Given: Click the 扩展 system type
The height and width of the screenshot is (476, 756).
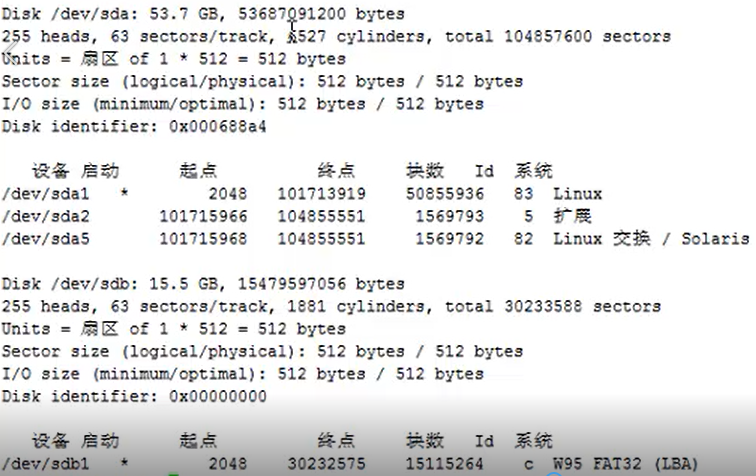Looking at the screenshot, I should (572, 216).
